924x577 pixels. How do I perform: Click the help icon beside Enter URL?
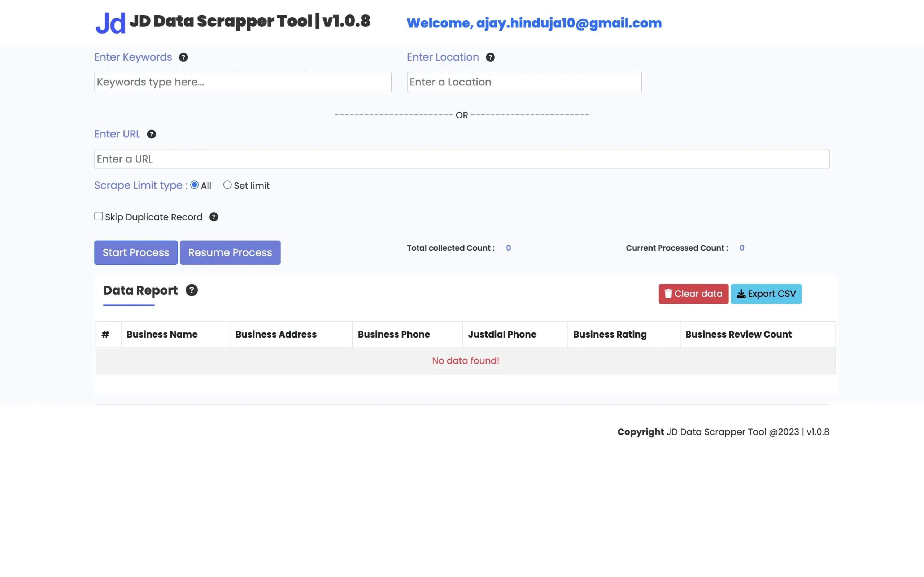[x=152, y=134]
